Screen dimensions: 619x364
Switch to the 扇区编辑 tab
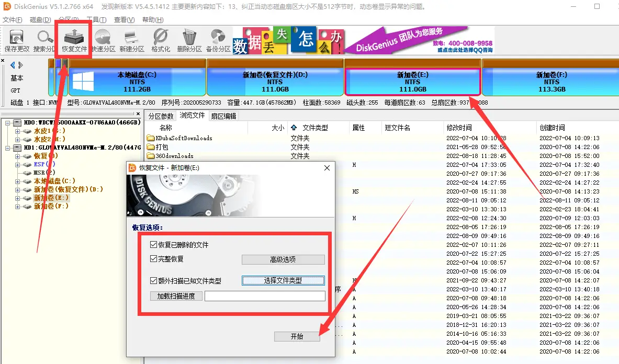pyautogui.click(x=223, y=116)
